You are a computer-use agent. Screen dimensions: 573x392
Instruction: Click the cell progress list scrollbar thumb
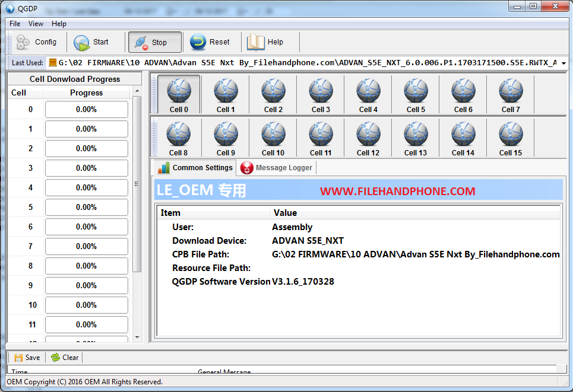pyautogui.click(x=137, y=184)
